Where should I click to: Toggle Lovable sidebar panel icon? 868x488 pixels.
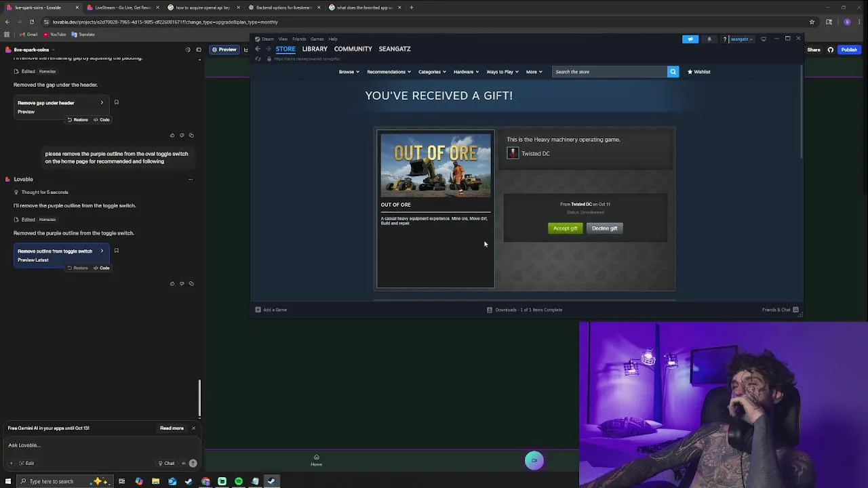(x=199, y=49)
